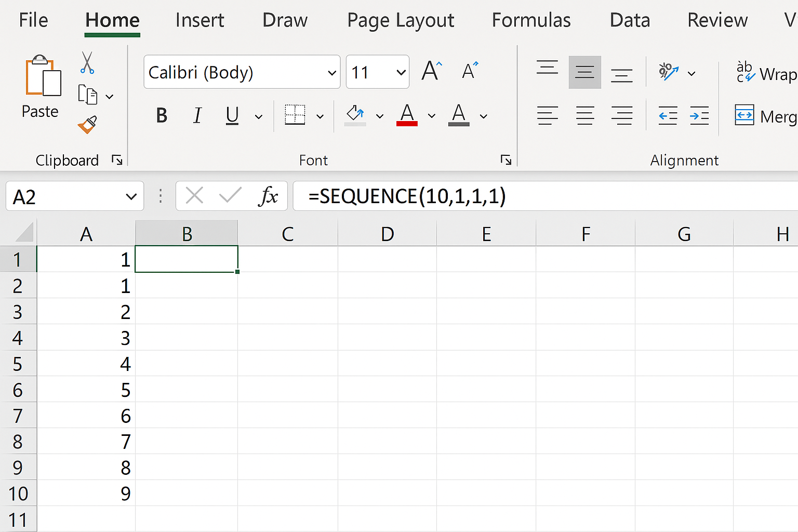Apply cell borders icon

pyautogui.click(x=295, y=115)
